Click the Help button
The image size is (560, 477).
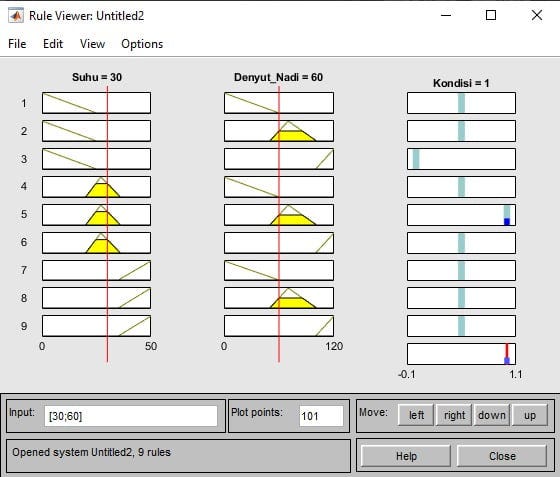click(x=406, y=456)
